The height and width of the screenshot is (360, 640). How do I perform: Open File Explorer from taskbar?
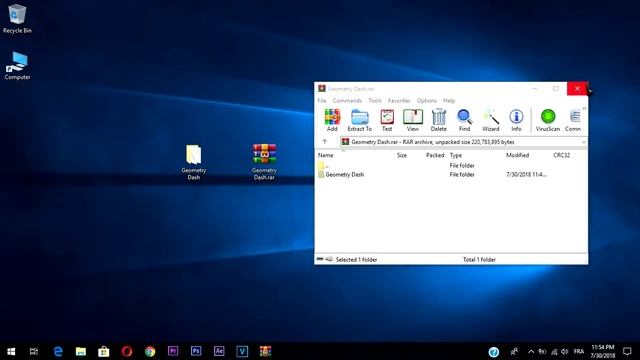[x=81, y=351]
